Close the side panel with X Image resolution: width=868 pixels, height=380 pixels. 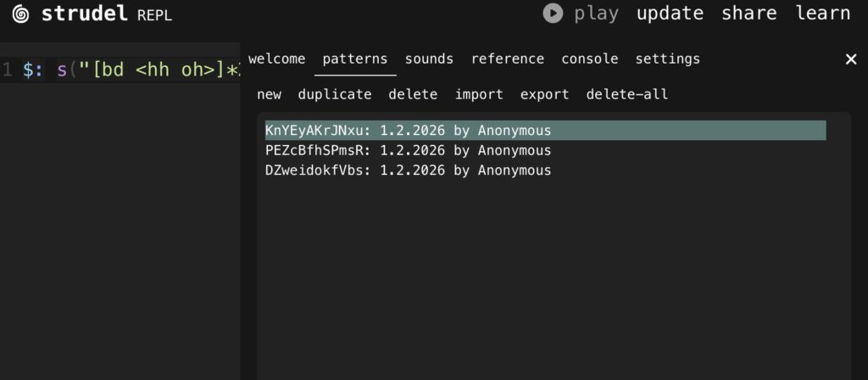tap(851, 59)
